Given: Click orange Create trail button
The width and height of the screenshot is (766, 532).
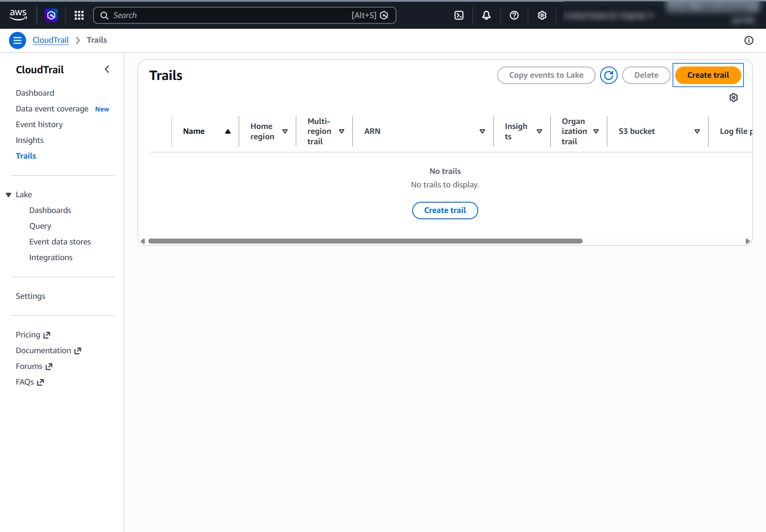Looking at the screenshot, I should point(708,75).
